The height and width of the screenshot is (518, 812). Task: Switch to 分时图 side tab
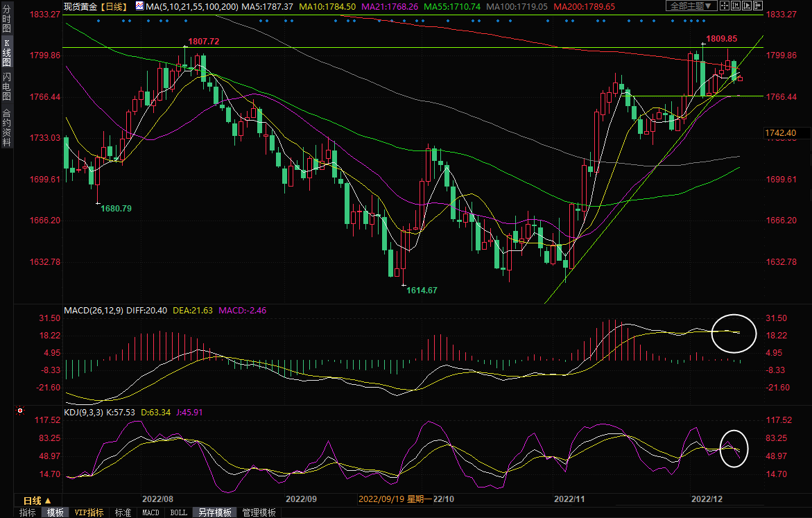coord(6,19)
